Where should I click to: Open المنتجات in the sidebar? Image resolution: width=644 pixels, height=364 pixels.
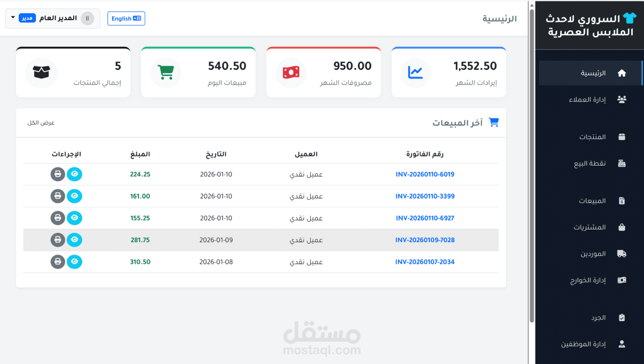[589, 137]
